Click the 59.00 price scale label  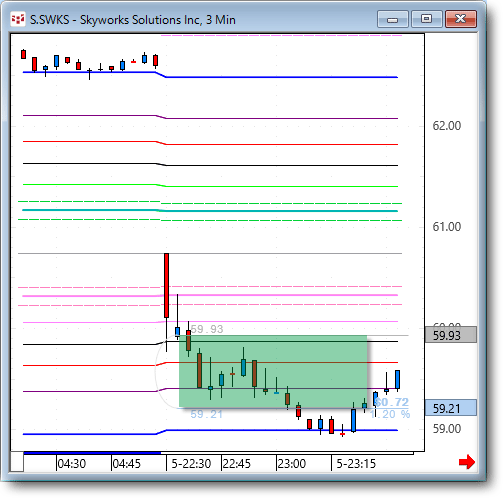(447, 428)
